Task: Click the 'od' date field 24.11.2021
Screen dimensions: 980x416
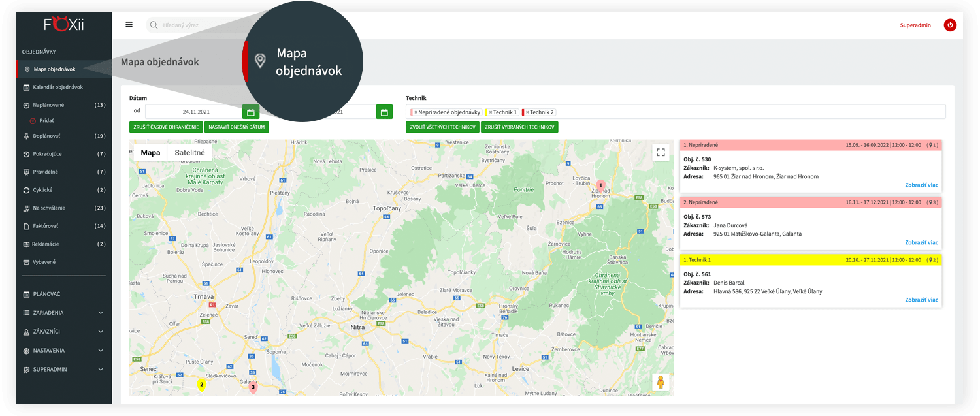Action: click(193, 112)
